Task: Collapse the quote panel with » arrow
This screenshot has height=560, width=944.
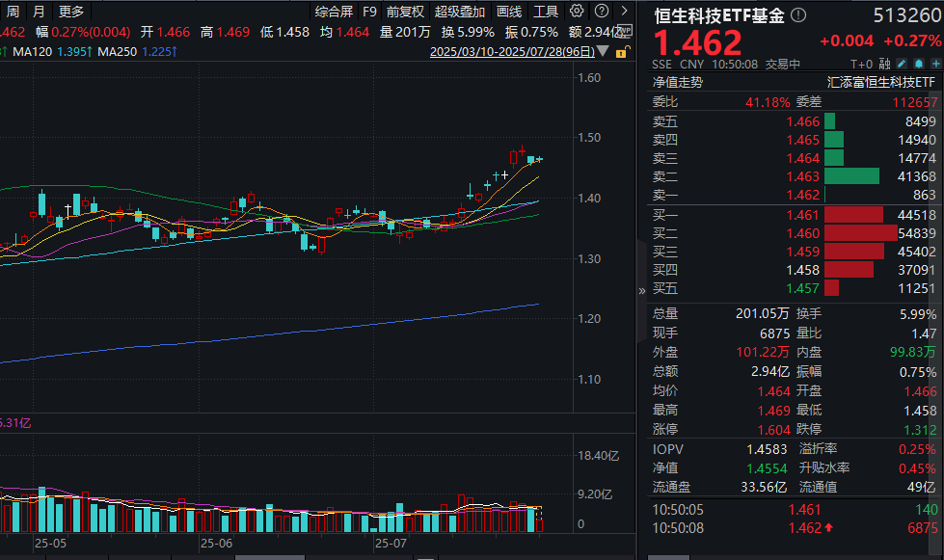Action: (x=642, y=291)
